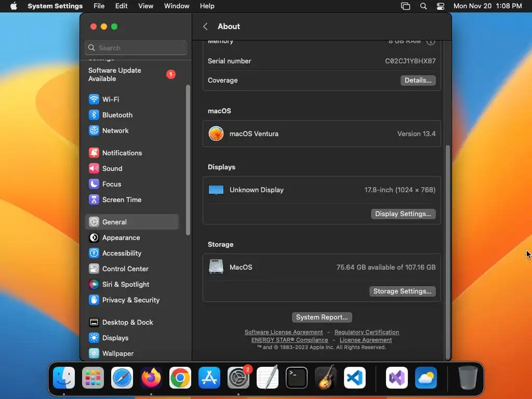Open cloud weather app in Dock
This screenshot has width=532, height=399.
click(x=426, y=378)
